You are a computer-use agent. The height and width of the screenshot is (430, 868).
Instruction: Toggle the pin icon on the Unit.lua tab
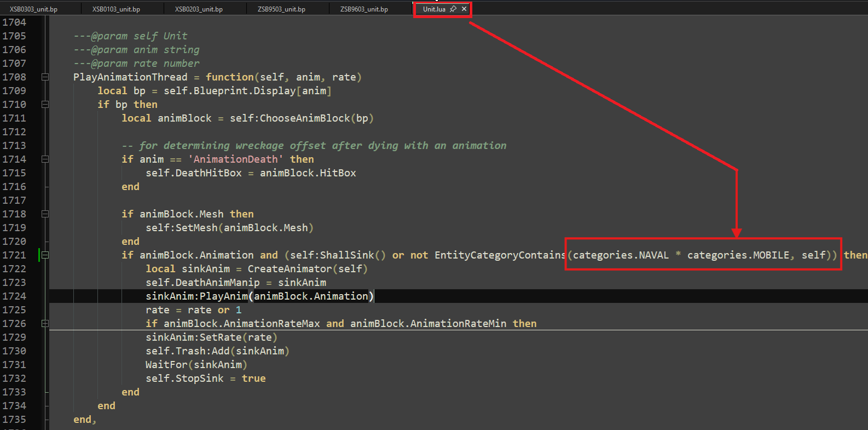[x=453, y=9]
